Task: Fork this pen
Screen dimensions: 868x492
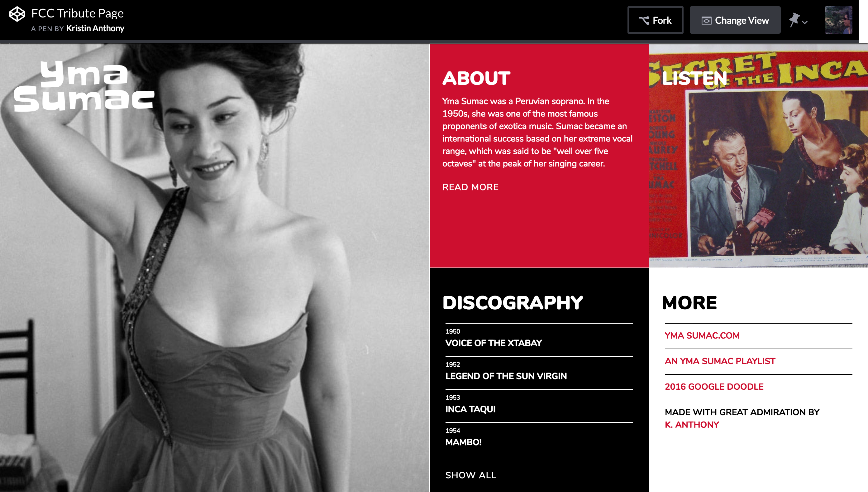Action: click(655, 20)
